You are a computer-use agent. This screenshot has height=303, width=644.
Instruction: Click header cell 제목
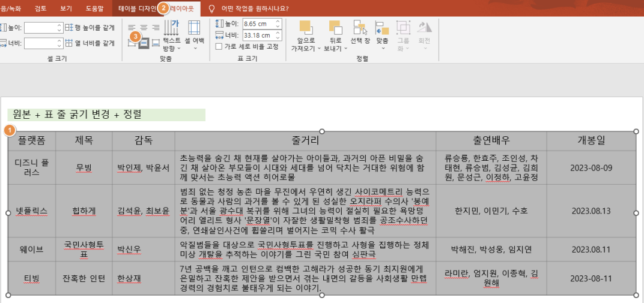tap(84, 141)
